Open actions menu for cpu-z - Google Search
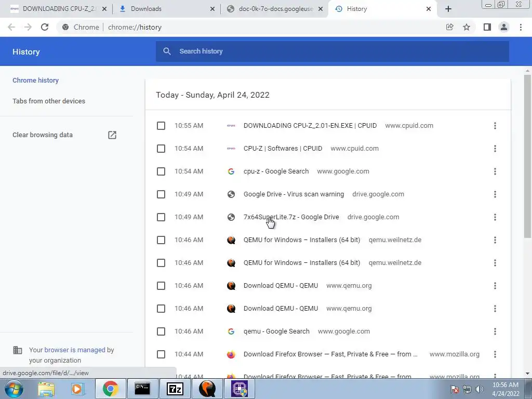The height and width of the screenshot is (399, 532). [495, 171]
